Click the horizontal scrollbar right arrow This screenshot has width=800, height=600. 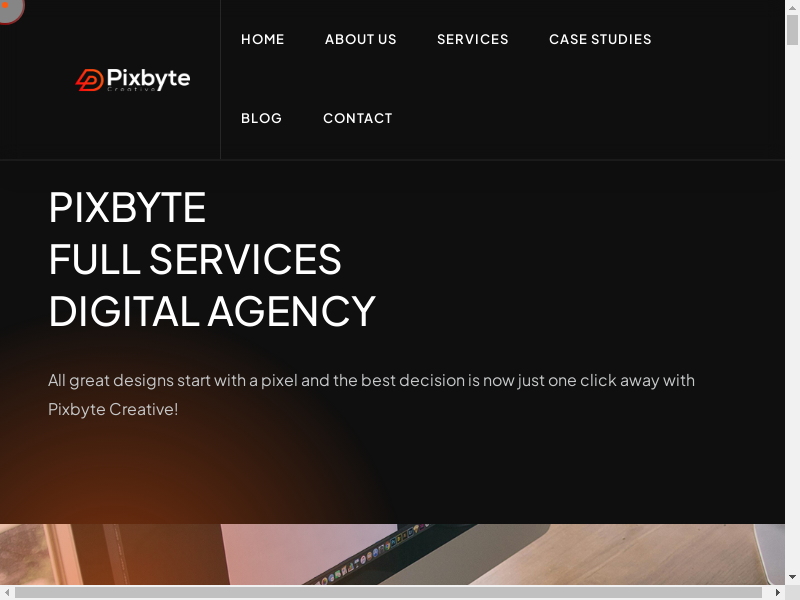pos(778,592)
